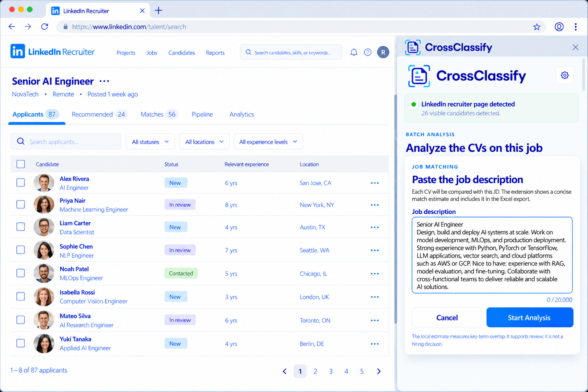This screenshot has height=392, width=588.
Task: Expand the All experience levels filter
Action: (268, 142)
